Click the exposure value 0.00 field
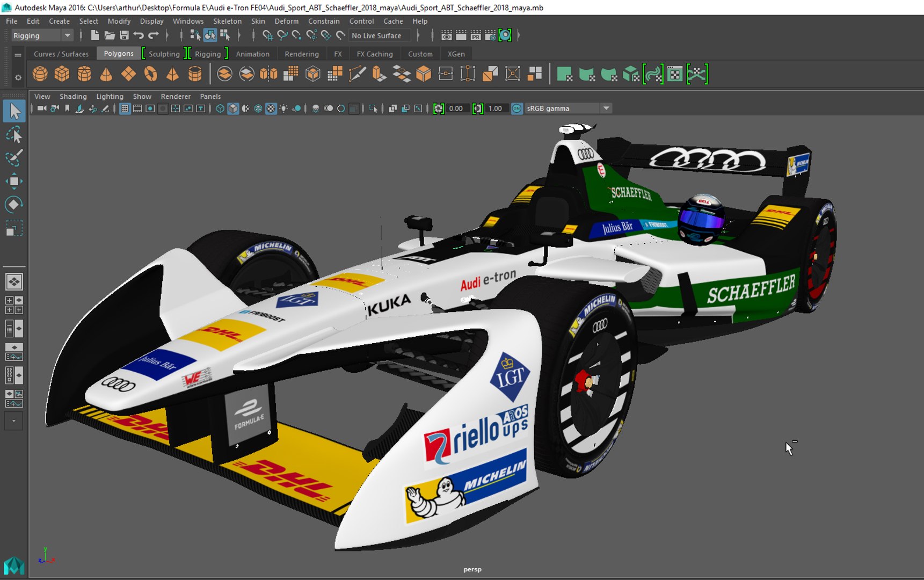The height and width of the screenshot is (580, 924). (x=457, y=108)
